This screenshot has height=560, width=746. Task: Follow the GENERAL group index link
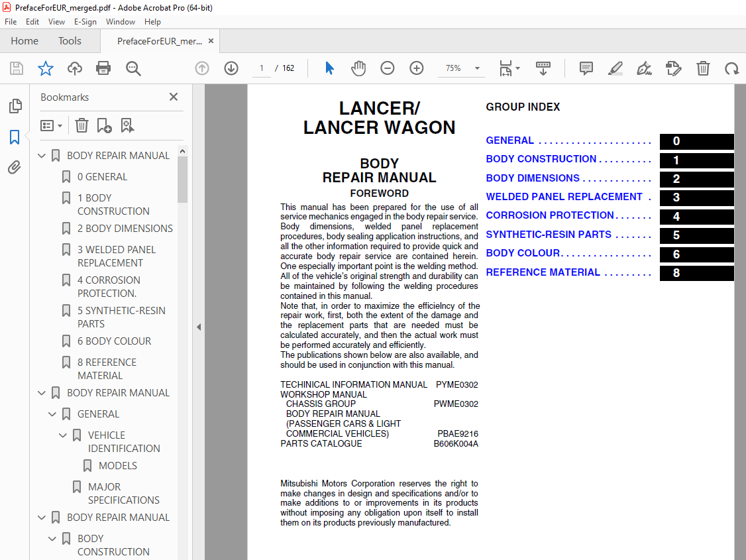point(509,140)
